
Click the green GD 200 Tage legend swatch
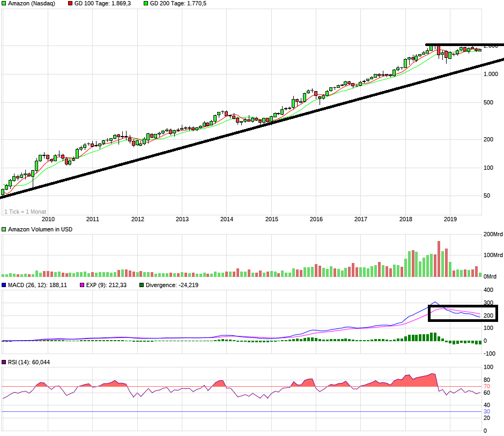(146, 4)
